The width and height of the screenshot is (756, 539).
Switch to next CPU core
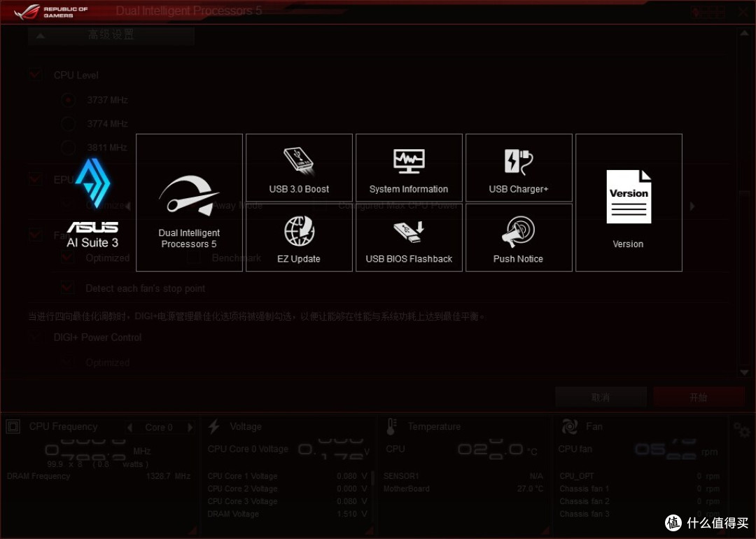(190, 428)
